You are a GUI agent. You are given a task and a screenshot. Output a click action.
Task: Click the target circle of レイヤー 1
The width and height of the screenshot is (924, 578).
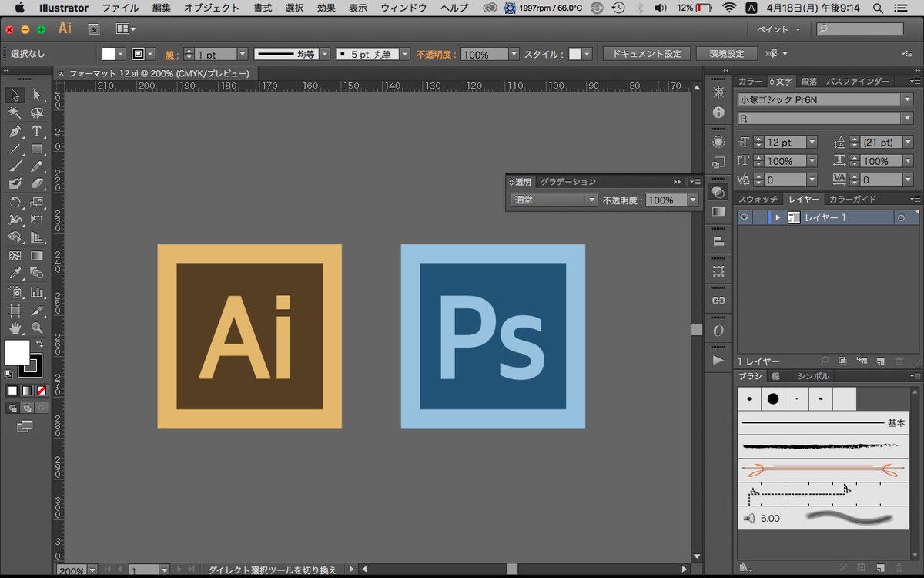point(900,218)
